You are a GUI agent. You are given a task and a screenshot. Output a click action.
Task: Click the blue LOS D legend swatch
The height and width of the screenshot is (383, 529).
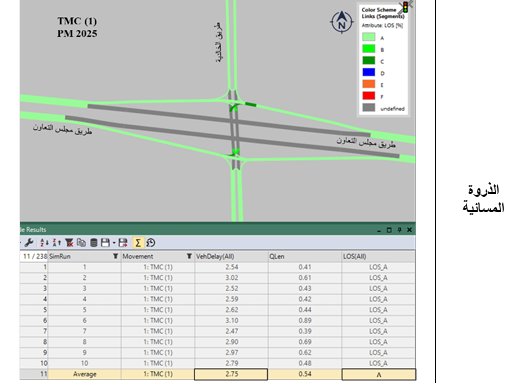[x=368, y=72]
